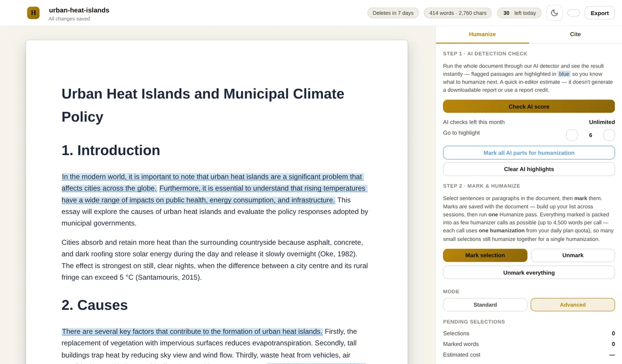622x364 pixels.
Task: Click the "PENDING SELECTIONS" heading
Action: (474, 322)
